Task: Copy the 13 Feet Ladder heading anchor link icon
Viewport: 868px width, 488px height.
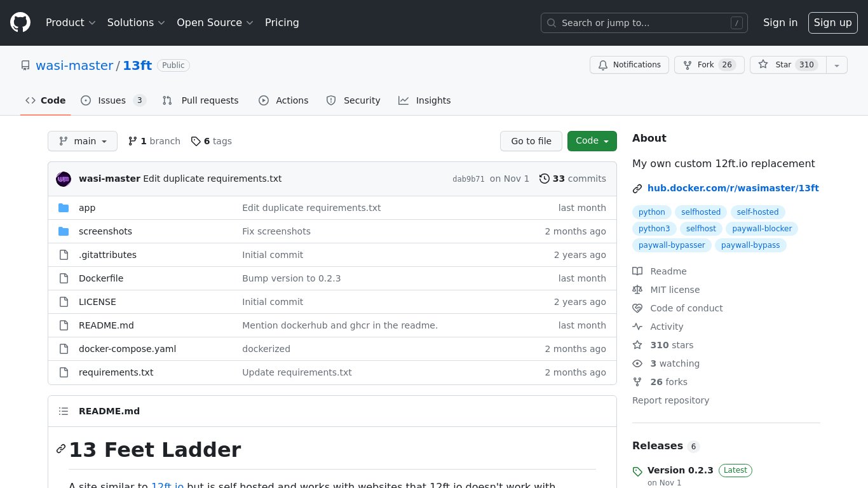Action: coord(61,449)
